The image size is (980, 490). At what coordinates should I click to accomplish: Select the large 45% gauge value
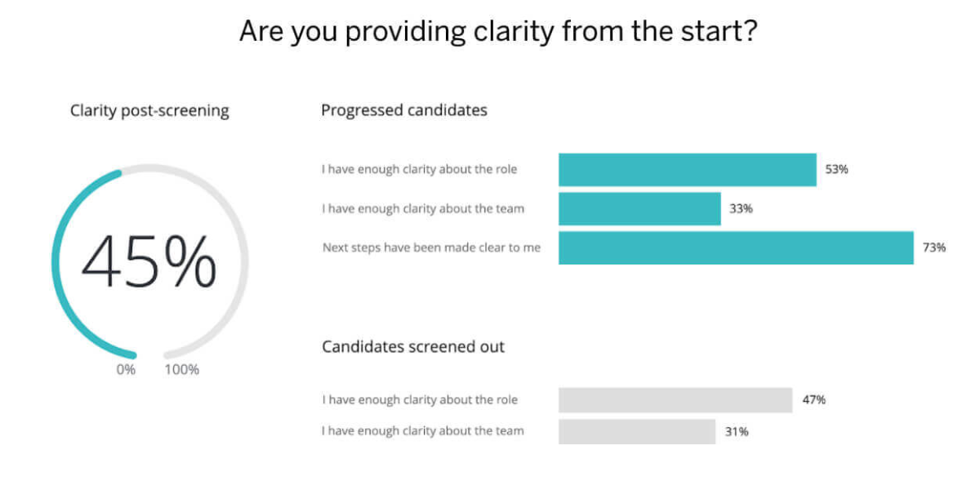[149, 262]
